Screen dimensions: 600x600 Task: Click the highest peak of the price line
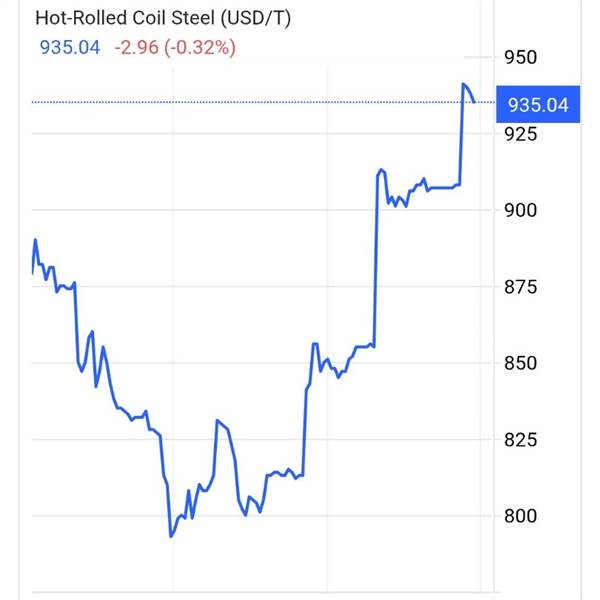click(464, 84)
